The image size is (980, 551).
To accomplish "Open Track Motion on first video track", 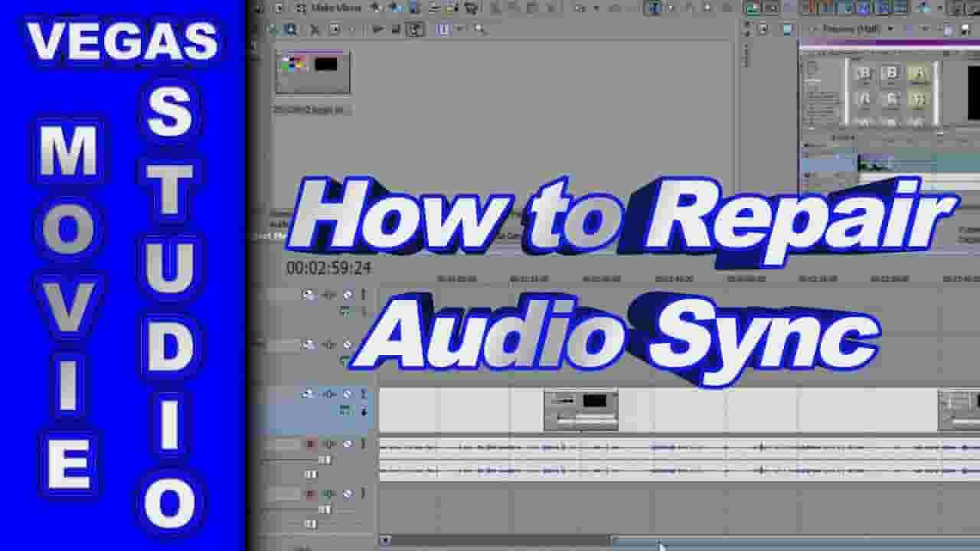I will pyautogui.click(x=309, y=295).
